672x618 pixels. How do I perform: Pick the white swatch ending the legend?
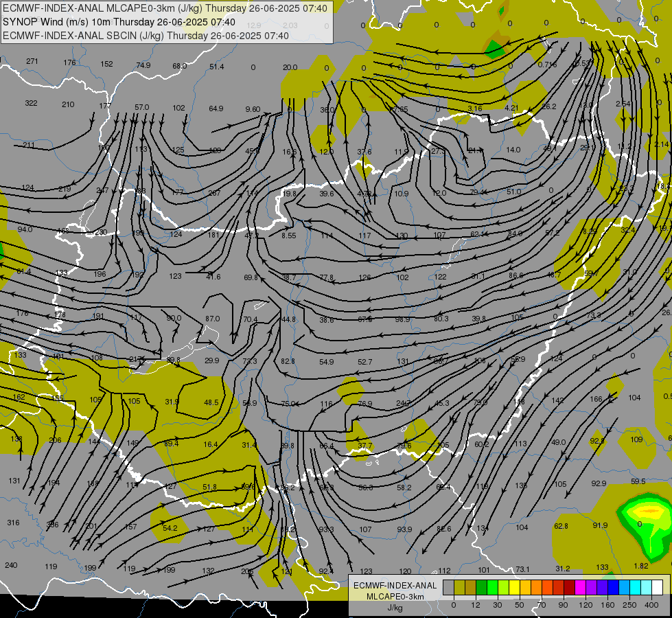click(x=657, y=587)
